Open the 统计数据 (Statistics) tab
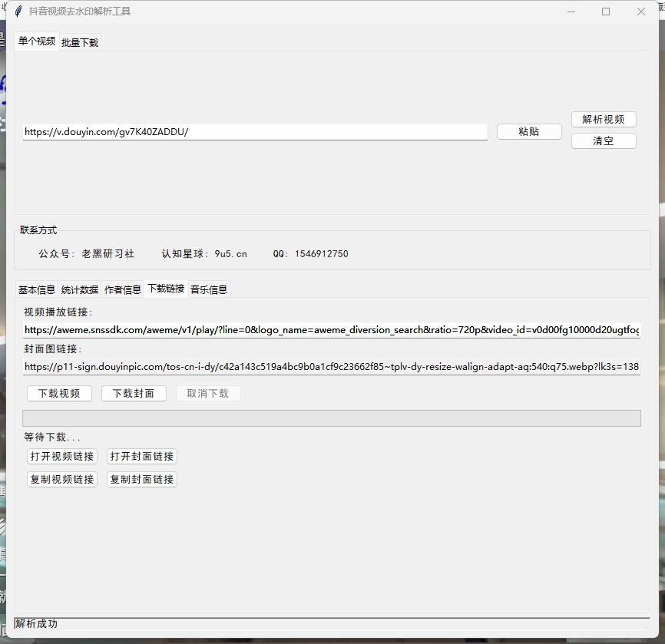Viewport: 665px width, 644px height. click(79, 289)
